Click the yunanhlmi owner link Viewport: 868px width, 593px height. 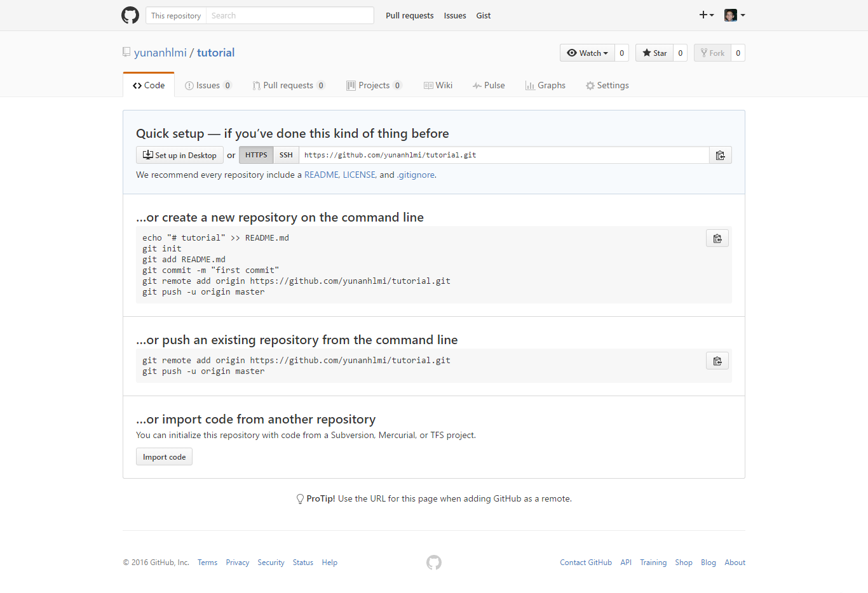click(160, 53)
